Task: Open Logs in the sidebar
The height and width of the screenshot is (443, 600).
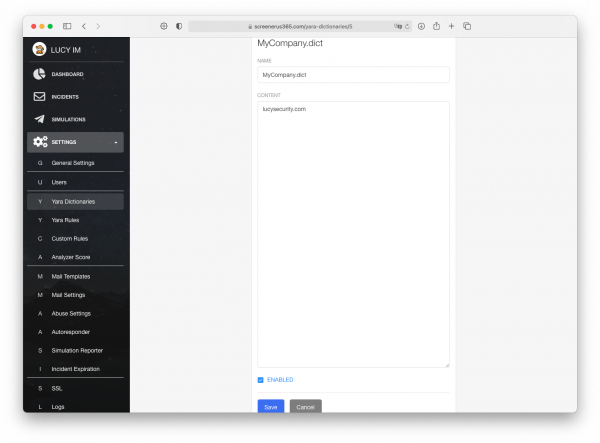Action: 75,407
